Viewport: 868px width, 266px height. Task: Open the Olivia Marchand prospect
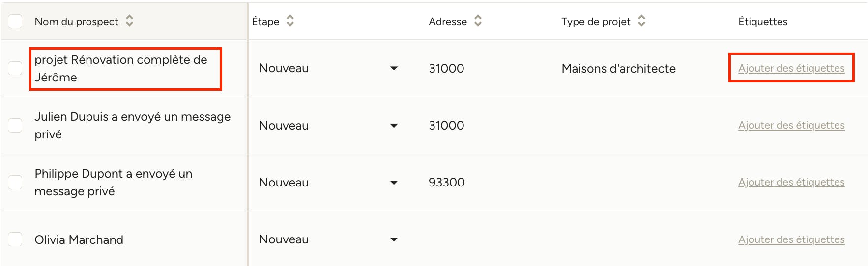(x=79, y=239)
